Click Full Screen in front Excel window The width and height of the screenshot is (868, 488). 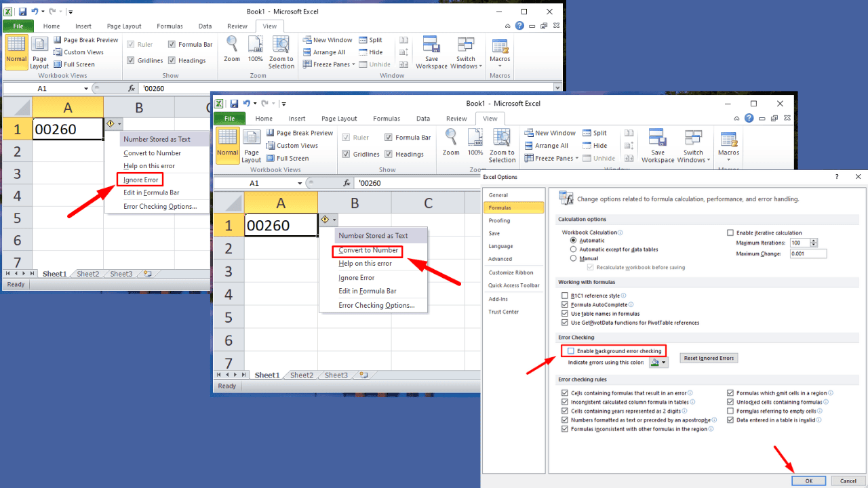(x=288, y=159)
